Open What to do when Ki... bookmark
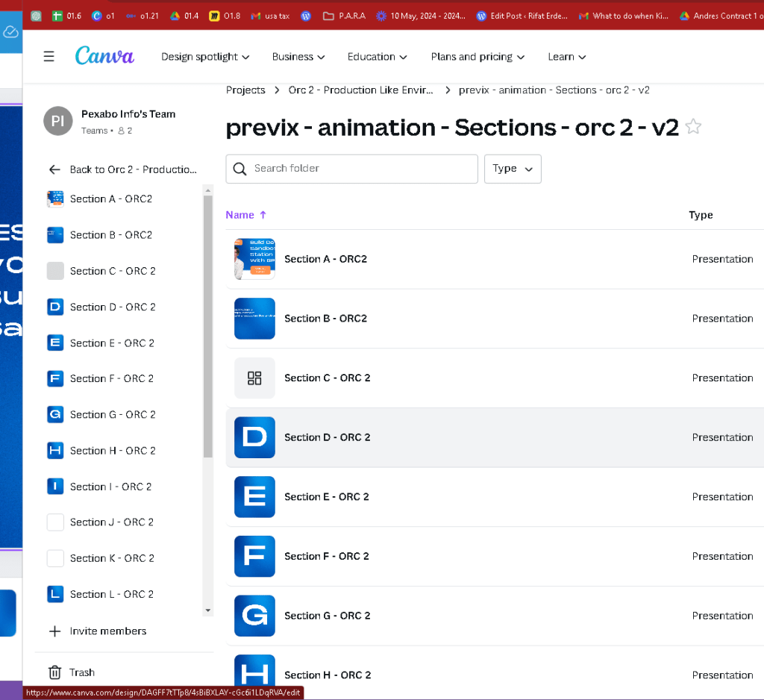The image size is (764, 700). 624,16
